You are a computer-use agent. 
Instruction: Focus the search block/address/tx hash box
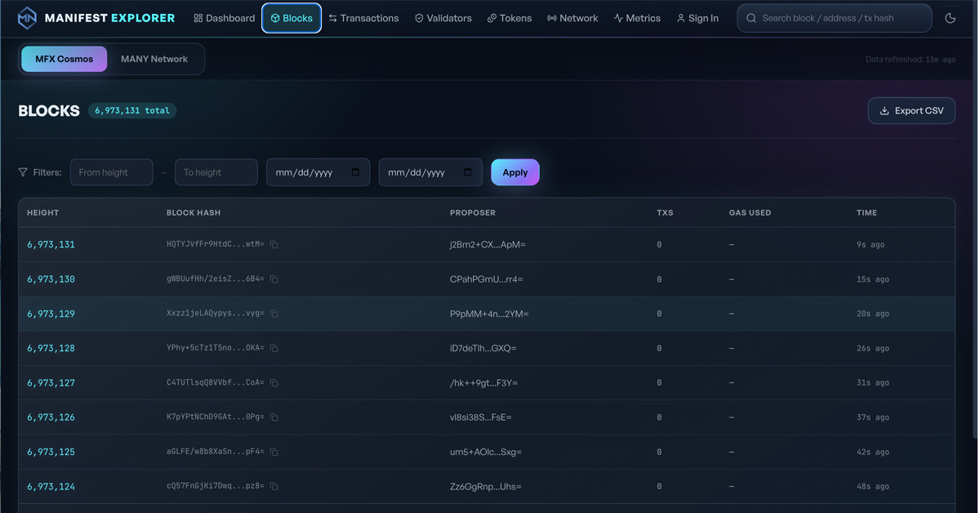(x=835, y=18)
